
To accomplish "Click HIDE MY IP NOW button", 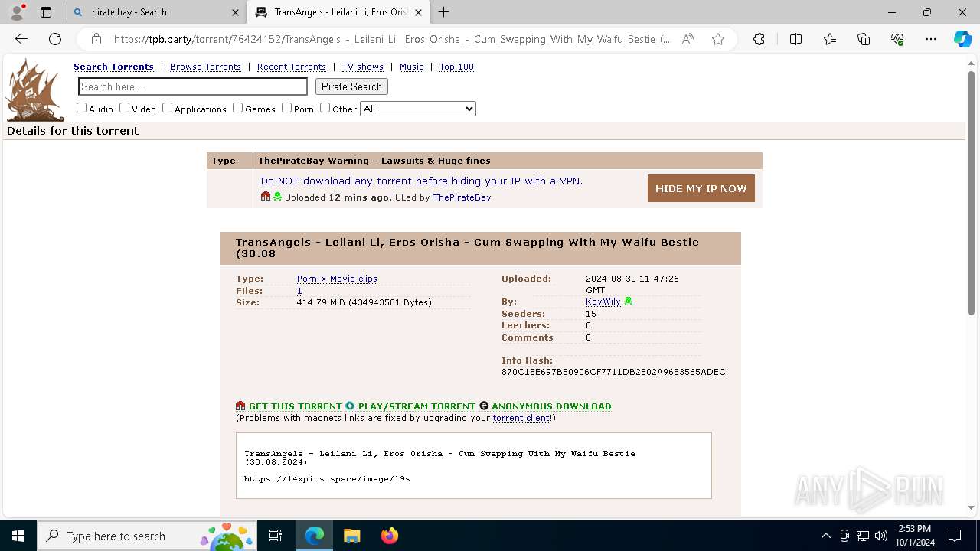I will [x=701, y=188].
